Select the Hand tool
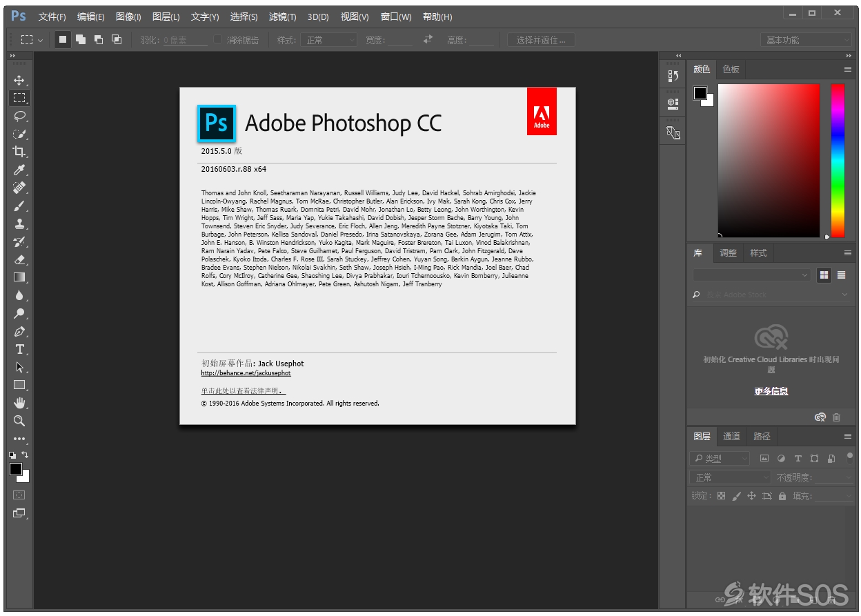The image size is (861, 616). [19, 403]
